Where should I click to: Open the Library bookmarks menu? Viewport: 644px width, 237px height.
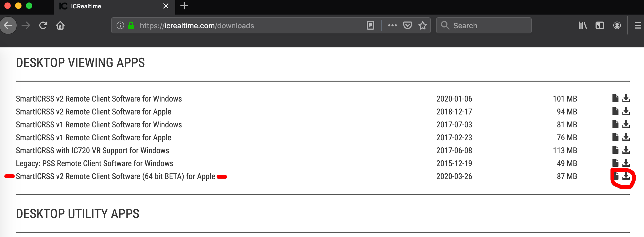click(x=583, y=25)
